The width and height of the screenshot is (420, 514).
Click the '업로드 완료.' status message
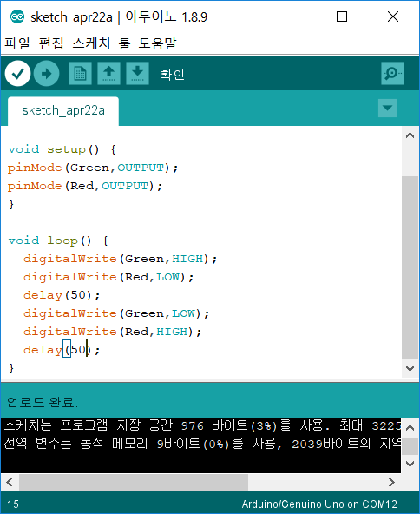pyautogui.click(x=43, y=402)
